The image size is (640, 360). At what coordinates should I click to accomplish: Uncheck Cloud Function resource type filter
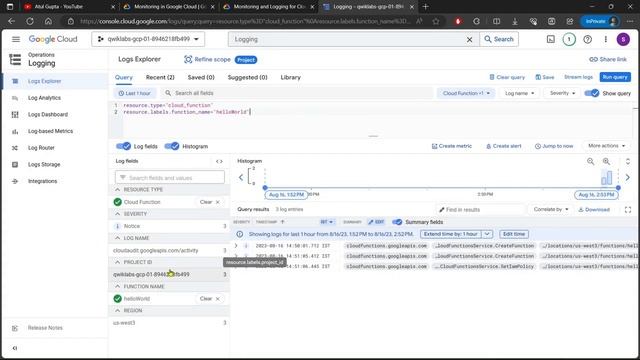point(118,202)
